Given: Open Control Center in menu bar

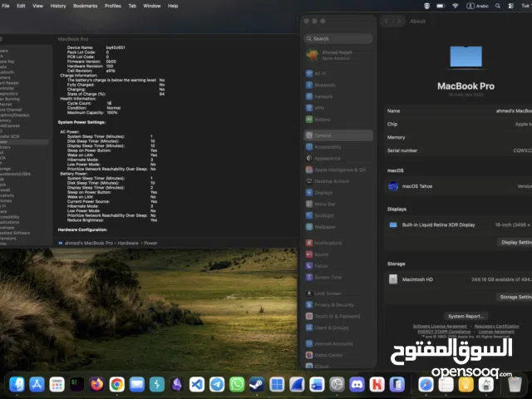Looking at the screenshot, I should point(511,6).
